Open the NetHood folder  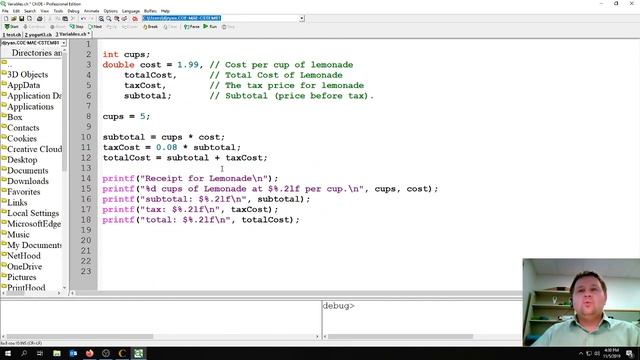pos(24,256)
